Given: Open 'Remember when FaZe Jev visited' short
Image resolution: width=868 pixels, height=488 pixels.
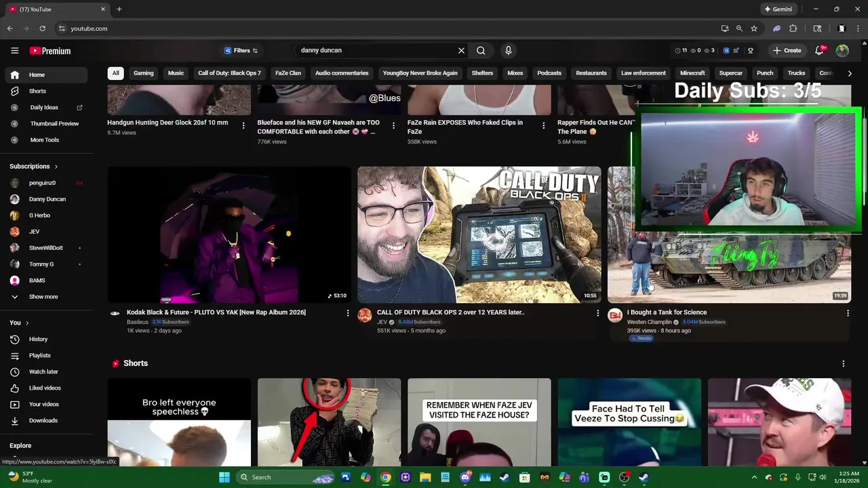Looking at the screenshot, I should tap(479, 422).
